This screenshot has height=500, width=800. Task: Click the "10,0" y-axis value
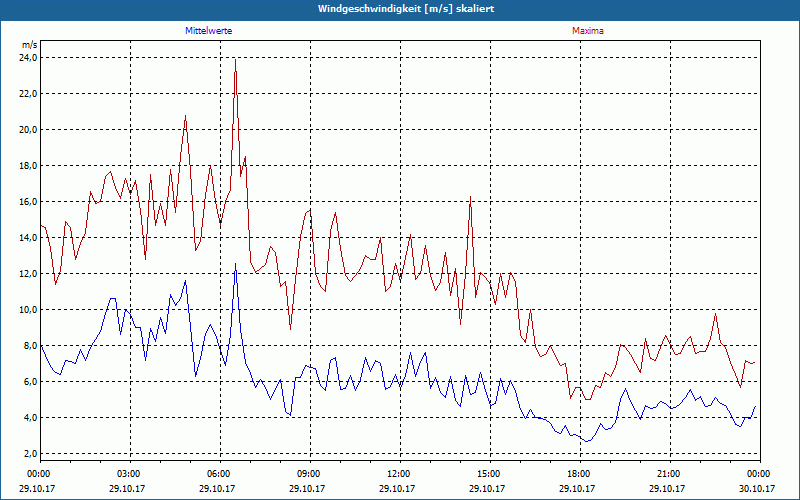(x=29, y=310)
